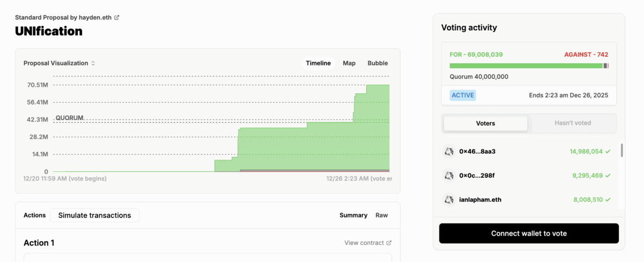Click avatar of voter 0x0c...298f
Screen dimensions: 644x262
[449, 176]
